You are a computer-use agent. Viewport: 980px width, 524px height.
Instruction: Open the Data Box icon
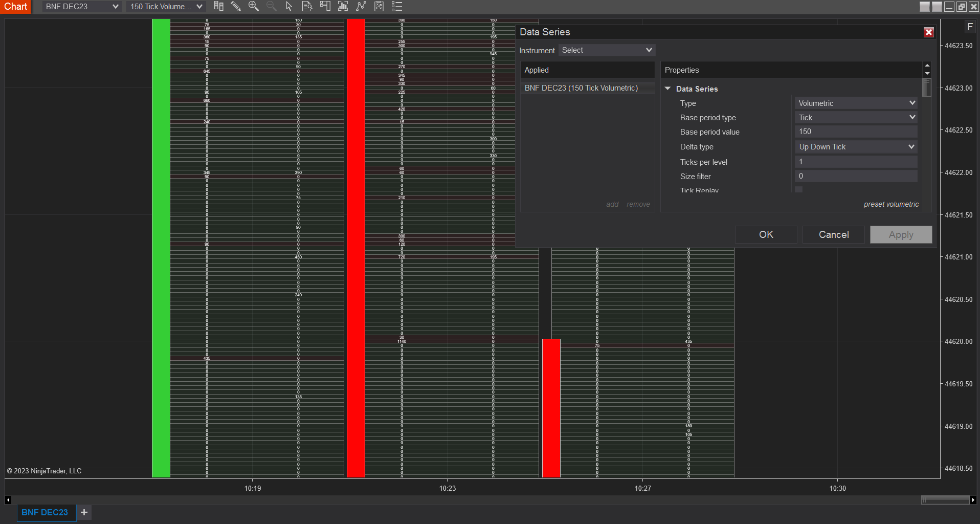[x=307, y=6]
